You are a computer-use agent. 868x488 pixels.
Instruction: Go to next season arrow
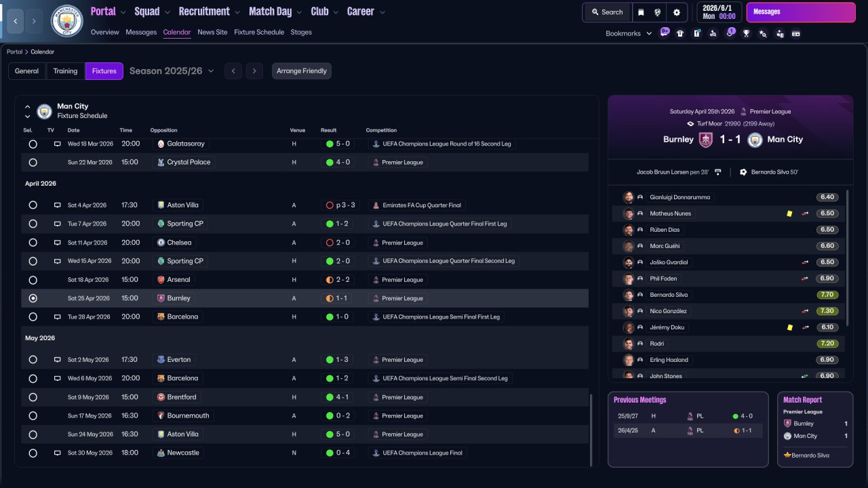pyautogui.click(x=254, y=70)
